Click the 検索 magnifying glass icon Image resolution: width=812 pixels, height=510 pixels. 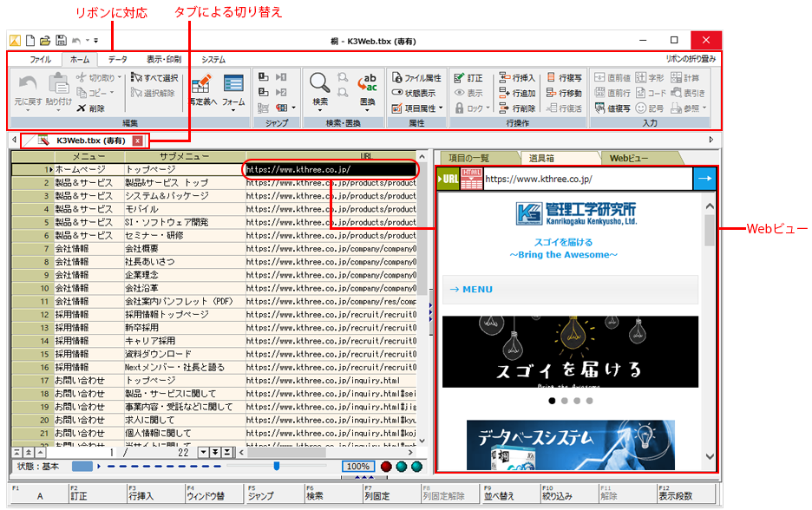320,83
